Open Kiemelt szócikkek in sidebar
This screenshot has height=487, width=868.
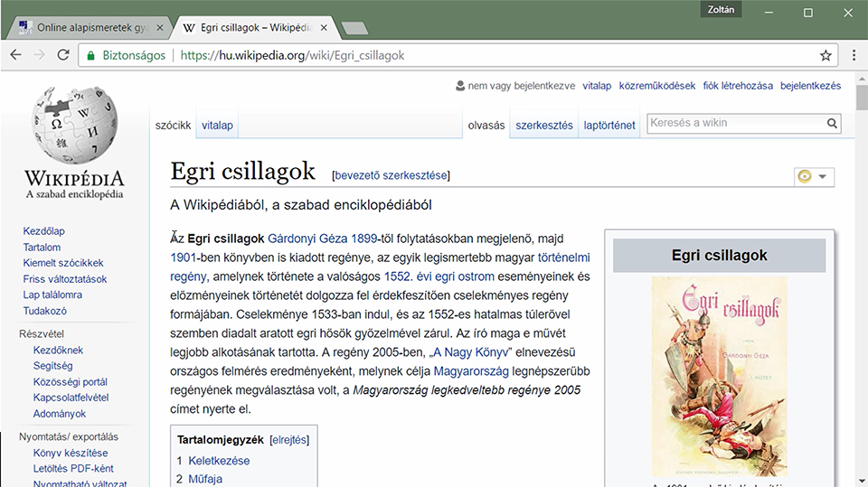pyautogui.click(x=63, y=263)
